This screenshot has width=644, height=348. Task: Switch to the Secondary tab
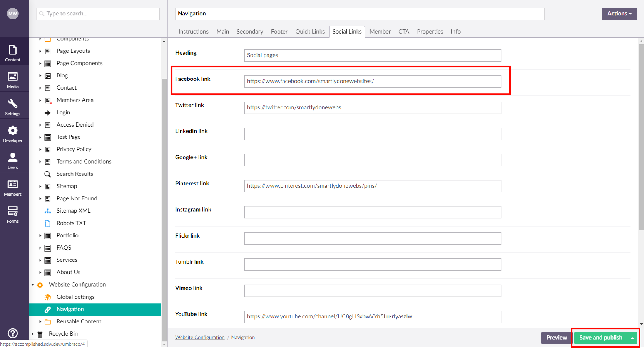(x=250, y=32)
